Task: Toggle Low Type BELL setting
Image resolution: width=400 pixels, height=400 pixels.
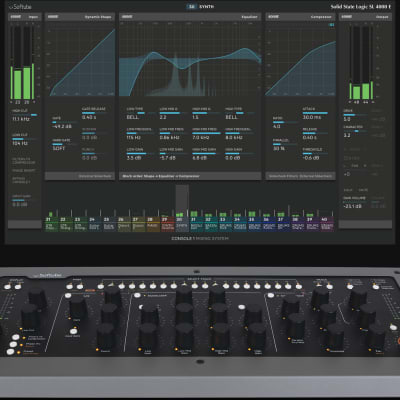Action: [140, 113]
